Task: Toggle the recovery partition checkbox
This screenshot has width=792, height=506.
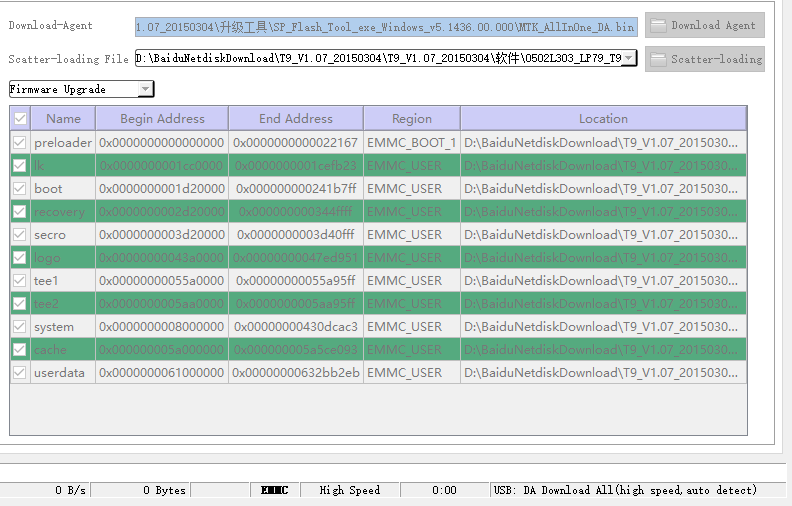Action: click(20, 212)
